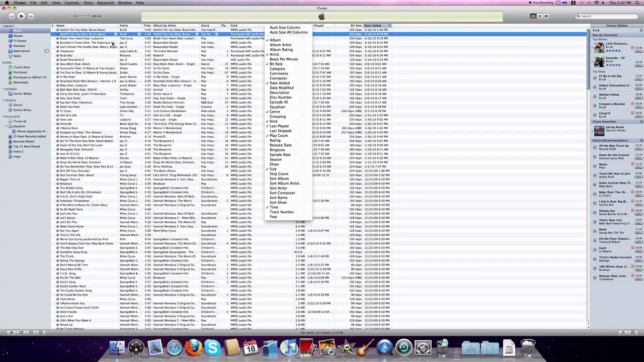This screenshot has width=644, height=362.
Task: Open Genius Mixes in the sidebar
Action: [x=22, y=110]
